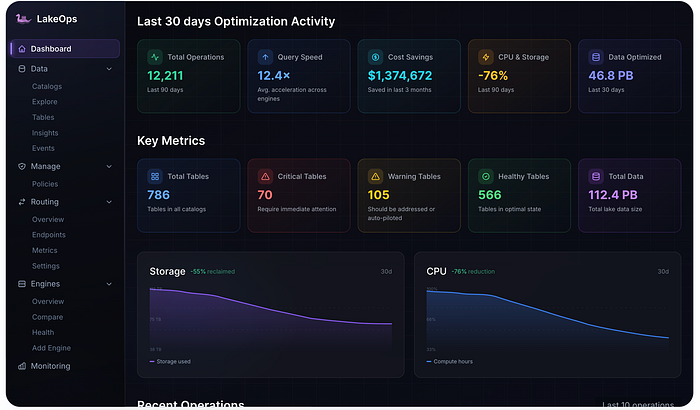Click the LakeOps logo icon
Image resolution: width=700 pixels, height=410 pixels.
click(x=23, y=19)
